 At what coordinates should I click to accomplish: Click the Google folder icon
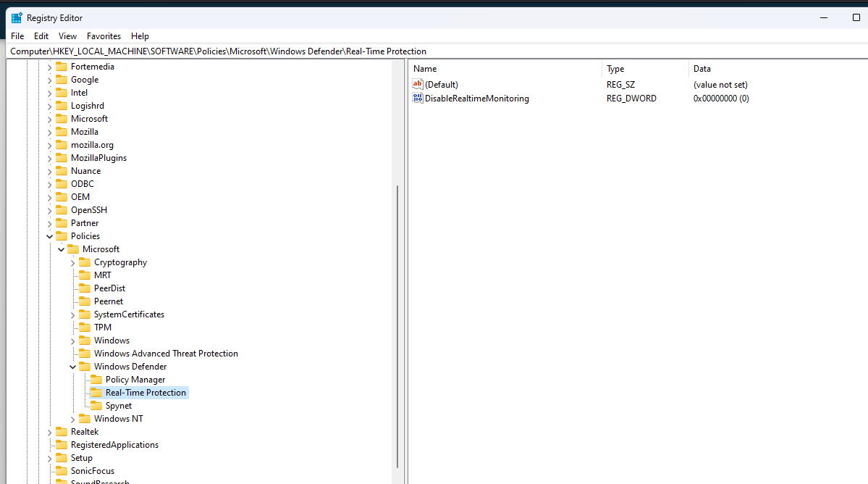point(62,79)
